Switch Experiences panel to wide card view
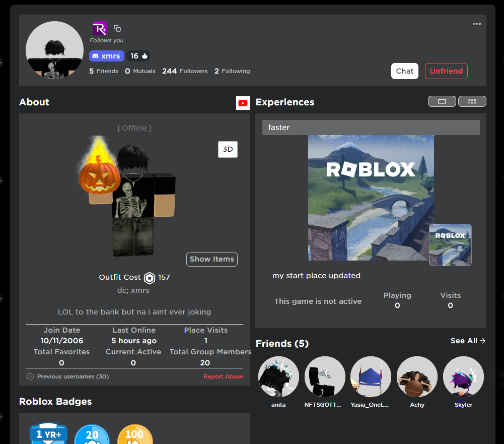 (442, 101)
